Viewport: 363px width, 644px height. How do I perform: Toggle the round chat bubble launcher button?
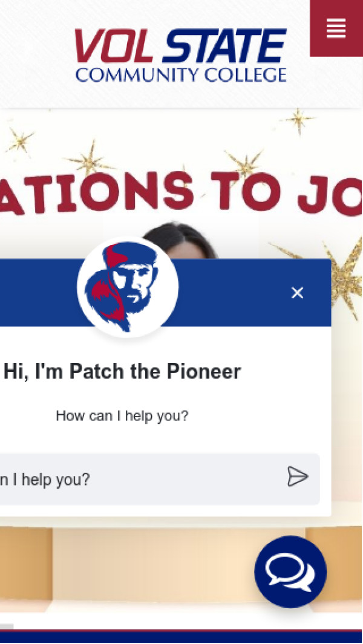290,571
